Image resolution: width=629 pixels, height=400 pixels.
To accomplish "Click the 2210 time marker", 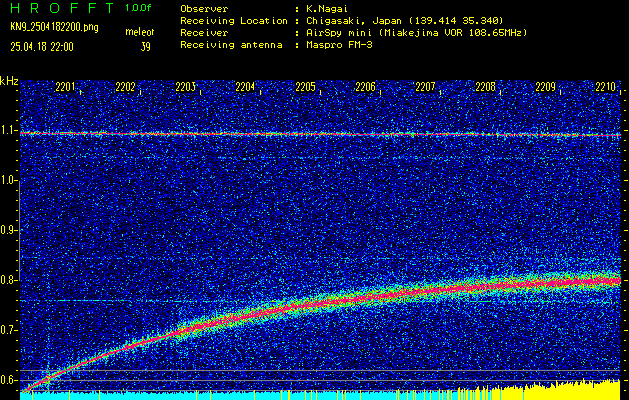I will click(x=606, y=87).
